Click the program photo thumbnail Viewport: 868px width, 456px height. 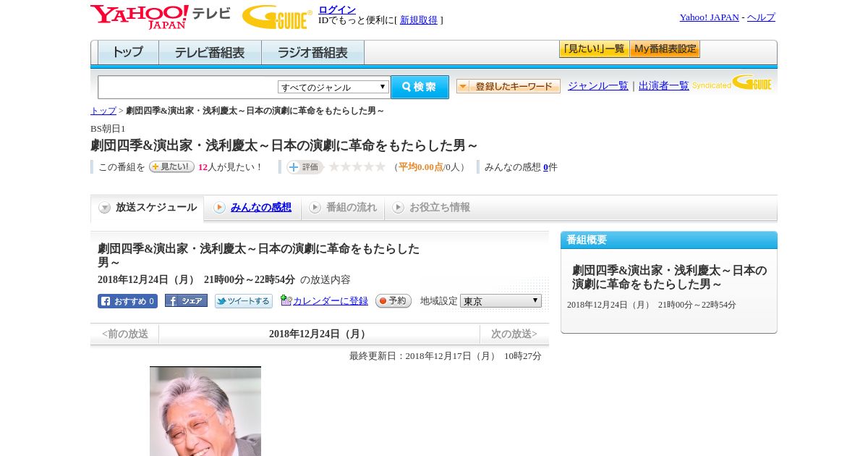tap(205, 411)
